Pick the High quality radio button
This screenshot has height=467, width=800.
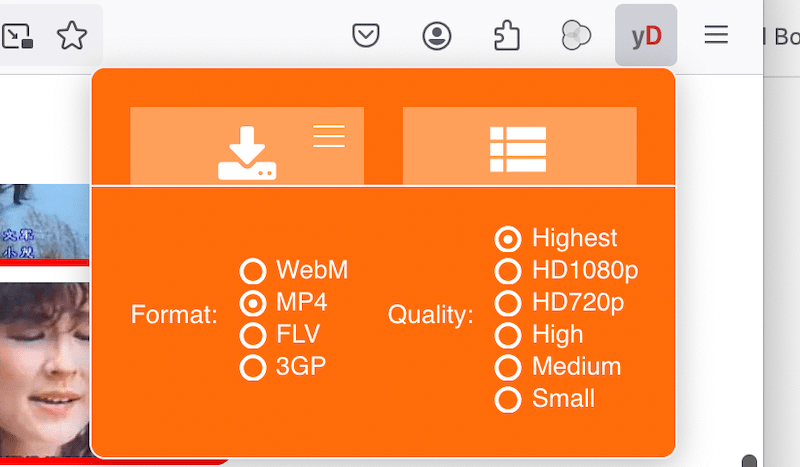(x=508, y=335)
